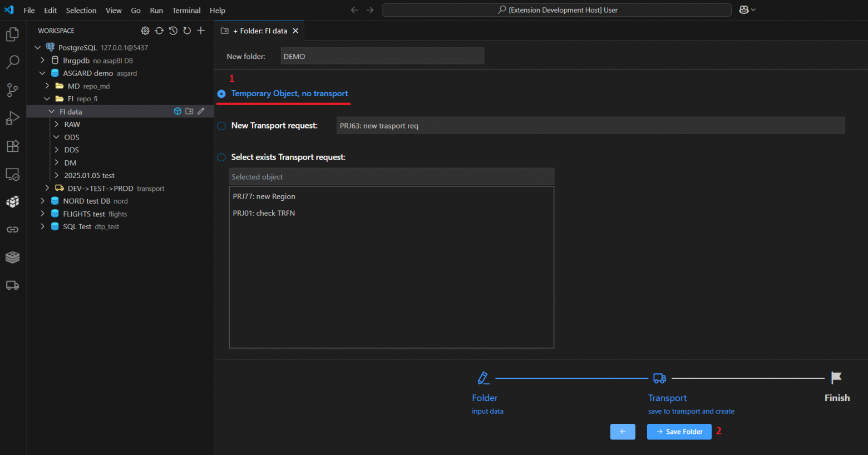Viewport: 868px width, 455px height.
Task: Click the back arrow button beside Save Folder
Action: [x=623, y=432]
